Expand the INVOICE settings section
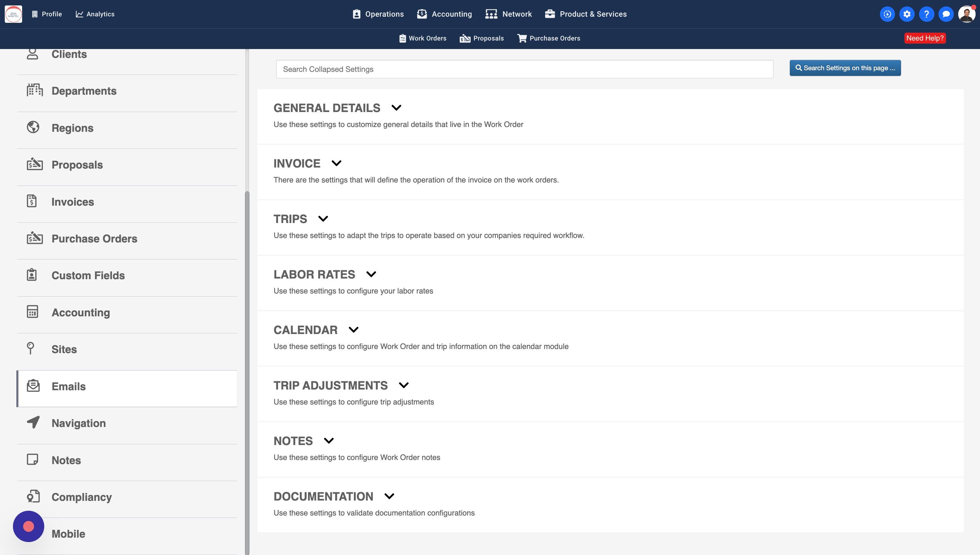This screenshot has width=980, height=555. [x=336, y=163]
